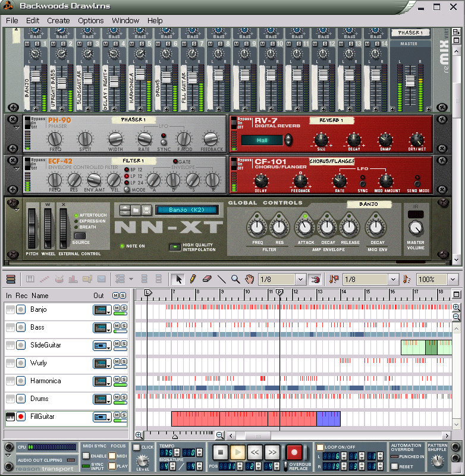The image size is (465, 476).
Task: Click the Harmonica mixer channel fader
Action: (x=140, y=74)
